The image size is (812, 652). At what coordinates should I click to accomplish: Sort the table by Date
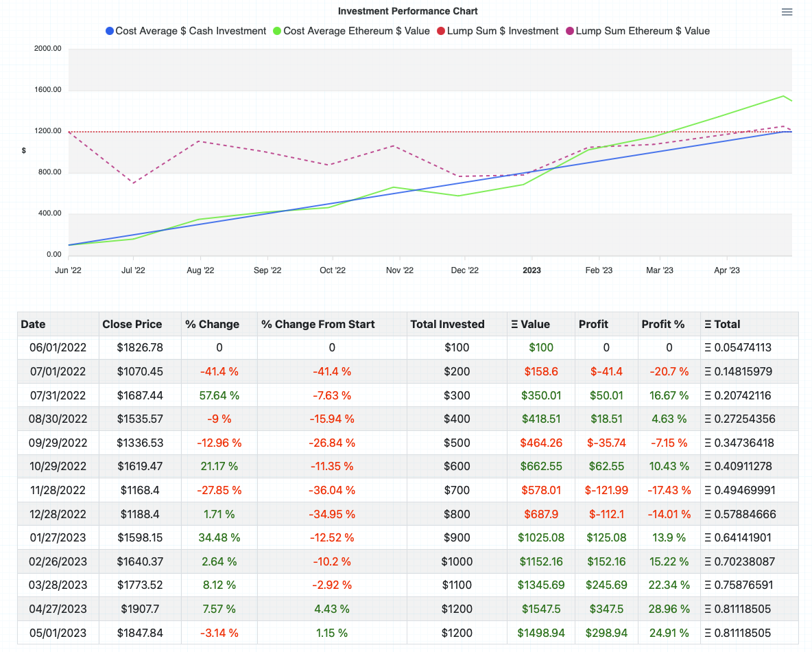tap(33, 324)
